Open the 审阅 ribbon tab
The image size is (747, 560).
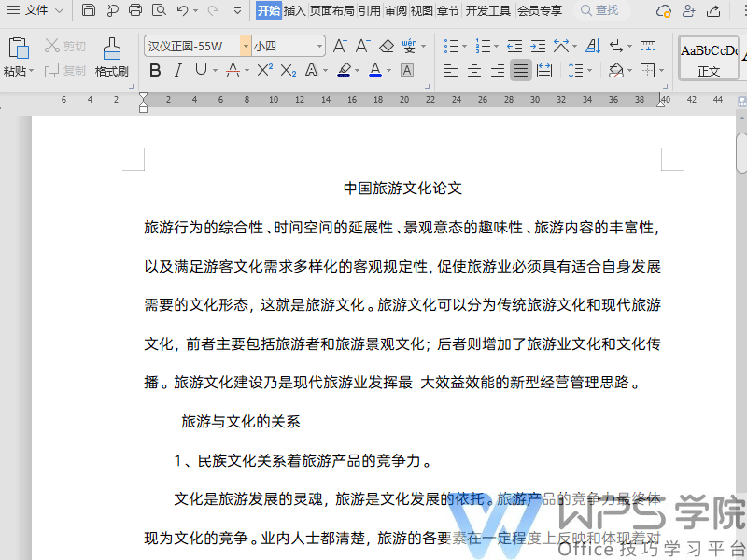[396, 11]
